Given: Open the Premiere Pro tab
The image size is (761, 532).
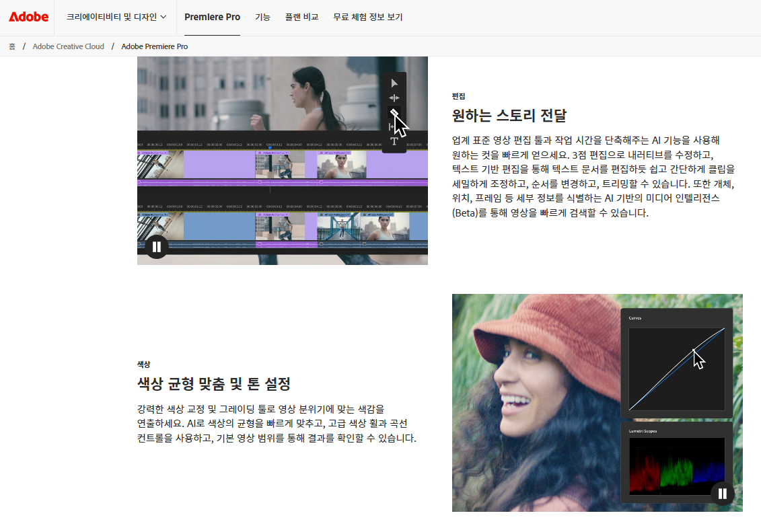Looking at the screenshot, I should pyautogui.click(x=212, y=17).
